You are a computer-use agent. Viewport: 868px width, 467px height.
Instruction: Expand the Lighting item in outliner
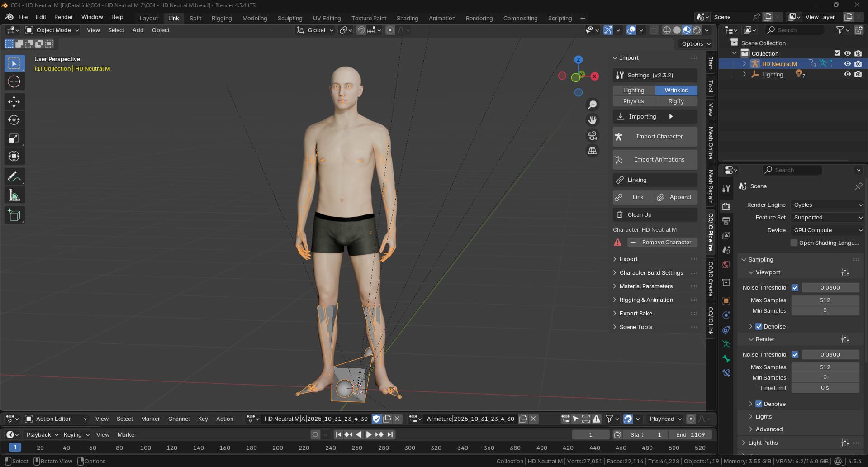745,74
